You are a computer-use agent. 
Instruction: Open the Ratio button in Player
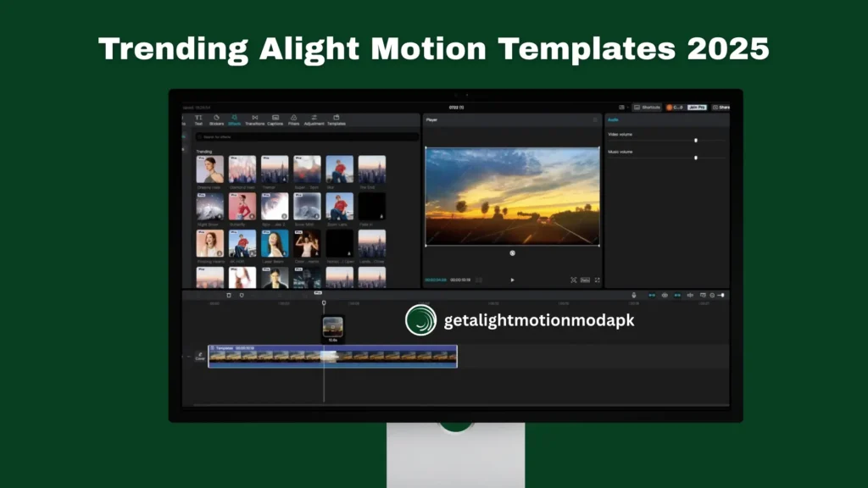pyautogui.click(x=585, y=280)
